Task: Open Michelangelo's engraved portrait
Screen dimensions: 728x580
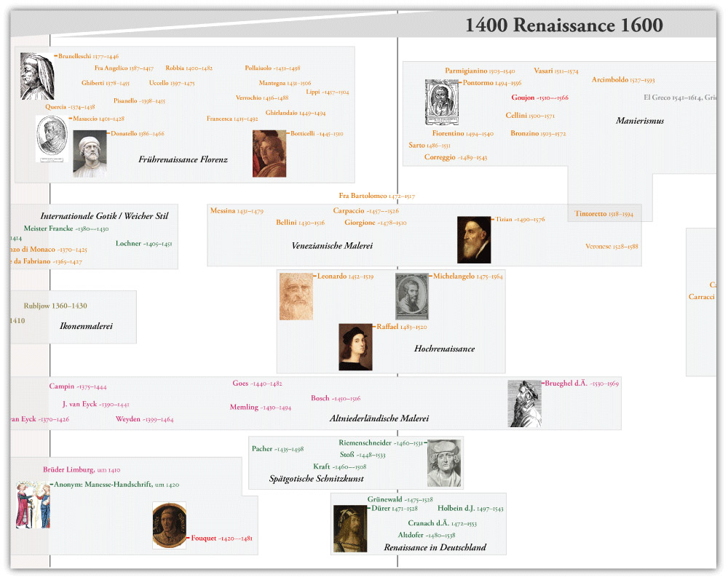Action: pyautogui.click(x=412, y=296)
